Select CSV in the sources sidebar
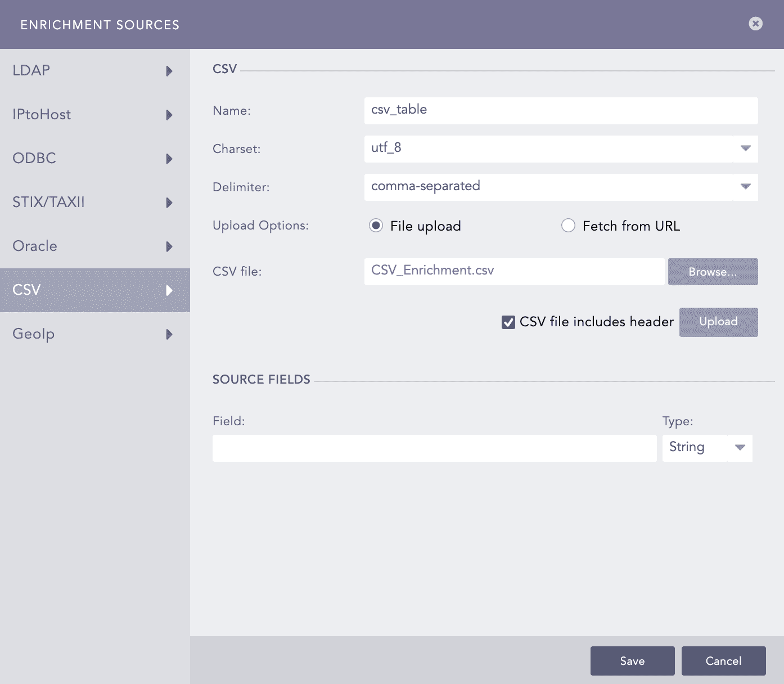784x684 pixels. [x=95, y=290]
